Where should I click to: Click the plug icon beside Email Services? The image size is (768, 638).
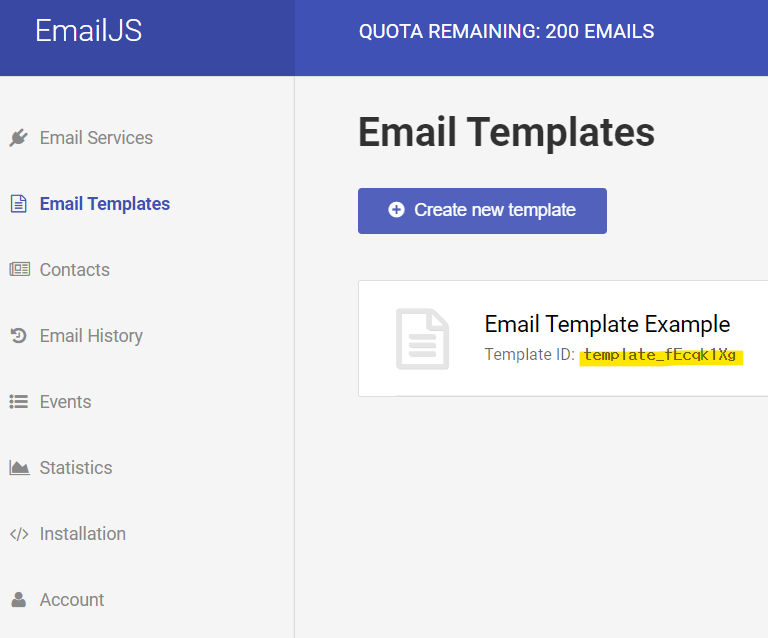19,138
